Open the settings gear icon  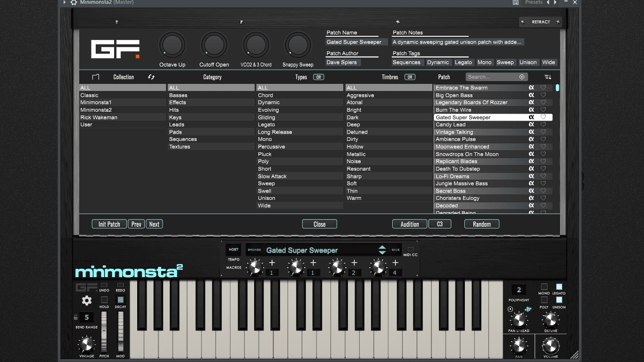[87, 300]
